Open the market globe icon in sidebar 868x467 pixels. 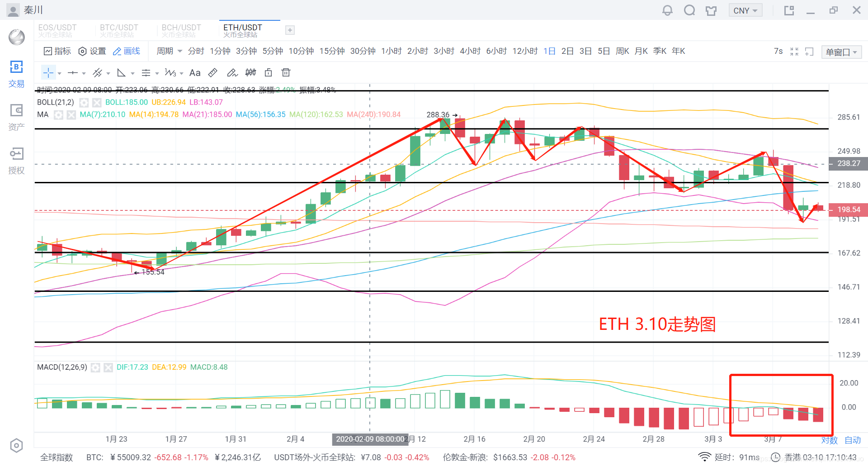tap(17, 37)
